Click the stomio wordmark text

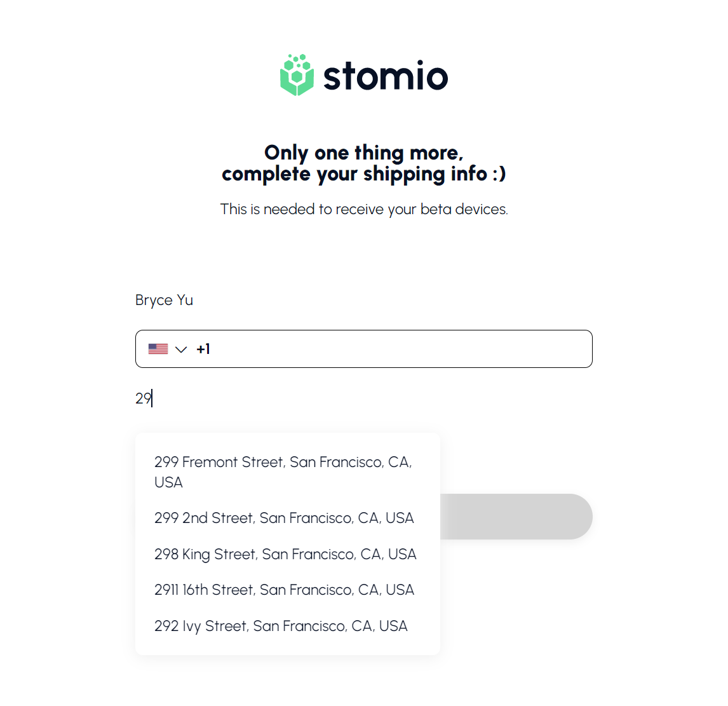point(386,77)
